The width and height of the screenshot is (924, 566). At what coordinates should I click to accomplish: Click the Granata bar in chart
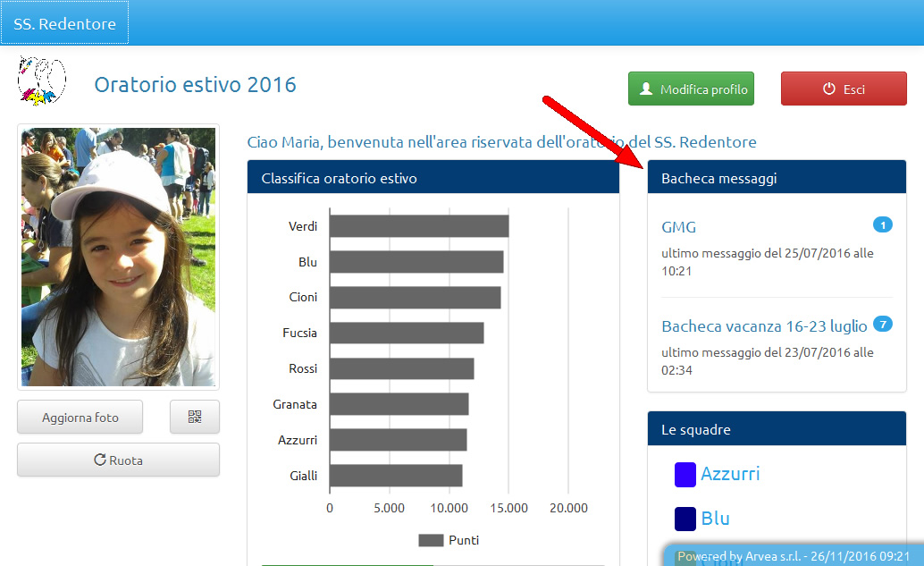coord(399,404)
